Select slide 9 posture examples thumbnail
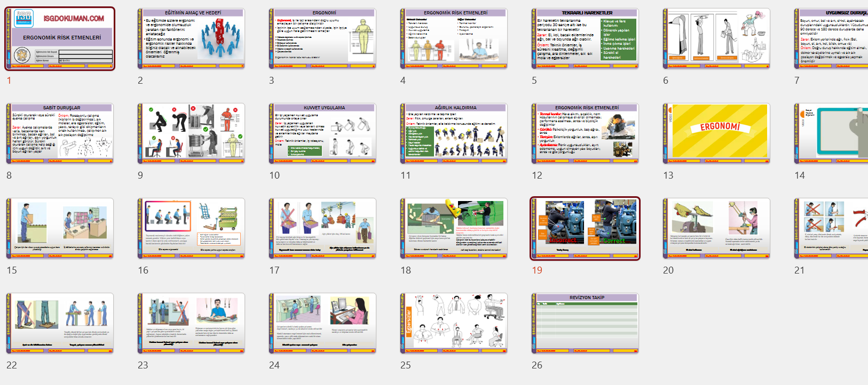 click(191, 133)
